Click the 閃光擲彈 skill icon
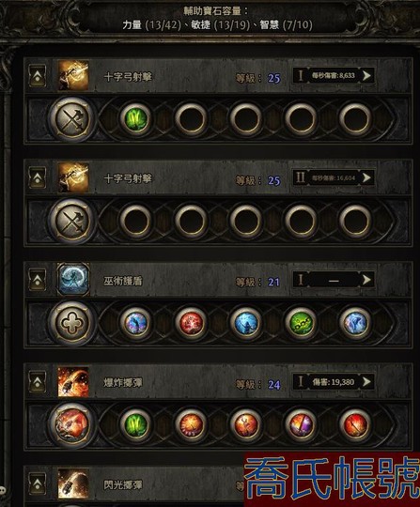The image size is (420, 507). point(73,484)
